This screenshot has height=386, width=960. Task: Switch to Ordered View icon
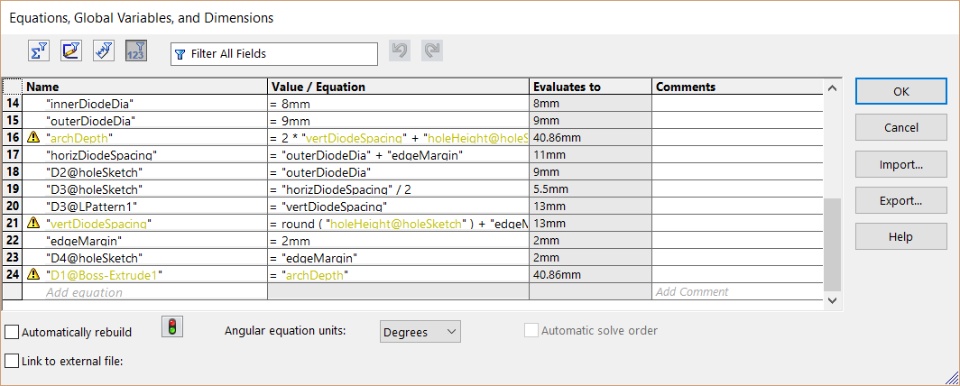click(x=136, y=51)
